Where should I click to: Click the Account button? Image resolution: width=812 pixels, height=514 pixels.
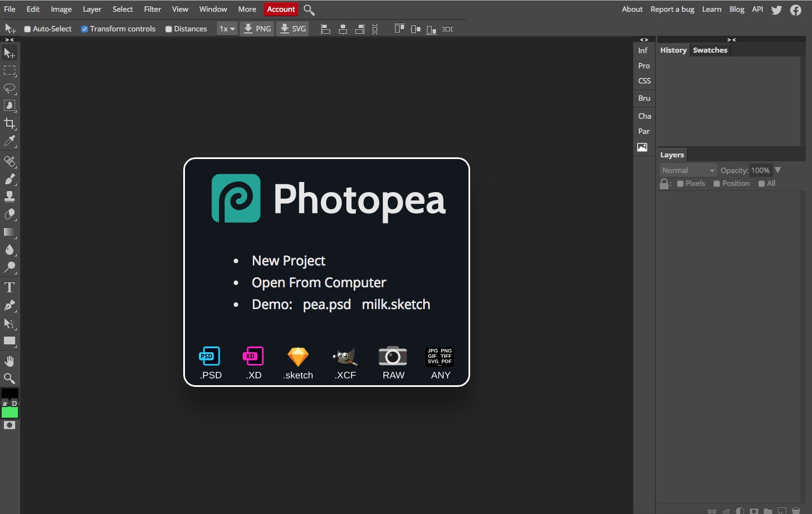click(281, 10)
